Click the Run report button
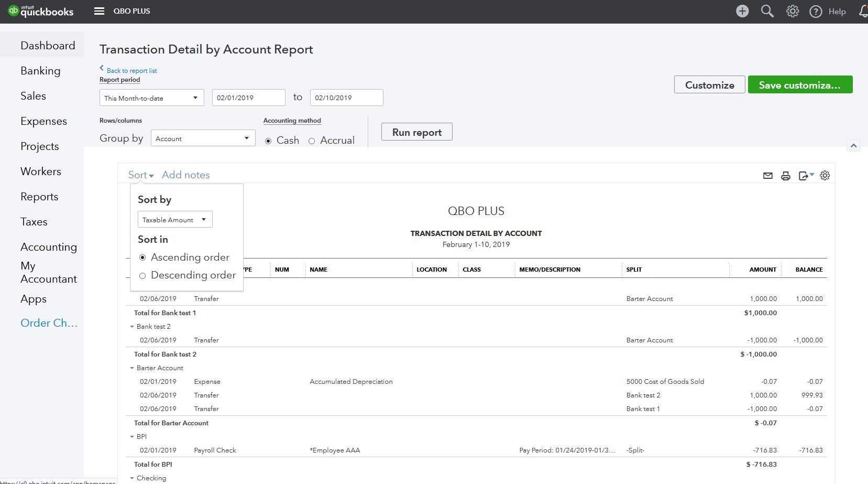The height and width of the screenshot is (484, 868). click(x=416, y=132)
